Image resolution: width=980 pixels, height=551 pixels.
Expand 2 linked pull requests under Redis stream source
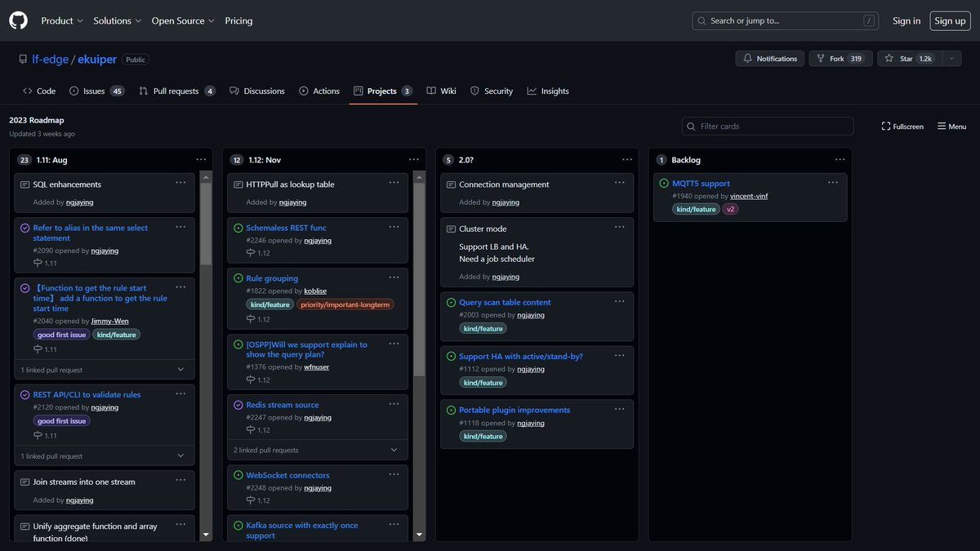318,450
